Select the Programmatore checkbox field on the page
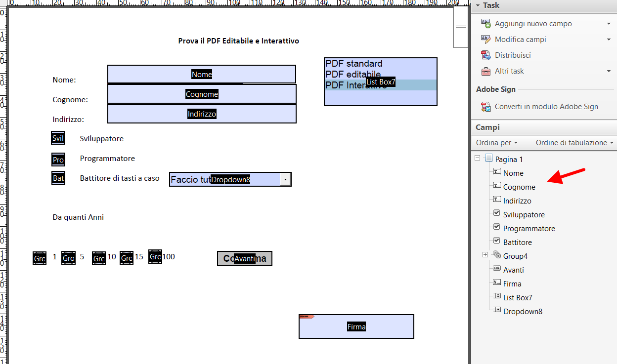The width and height of the screenshot is (617, 364). pos(58,160)
